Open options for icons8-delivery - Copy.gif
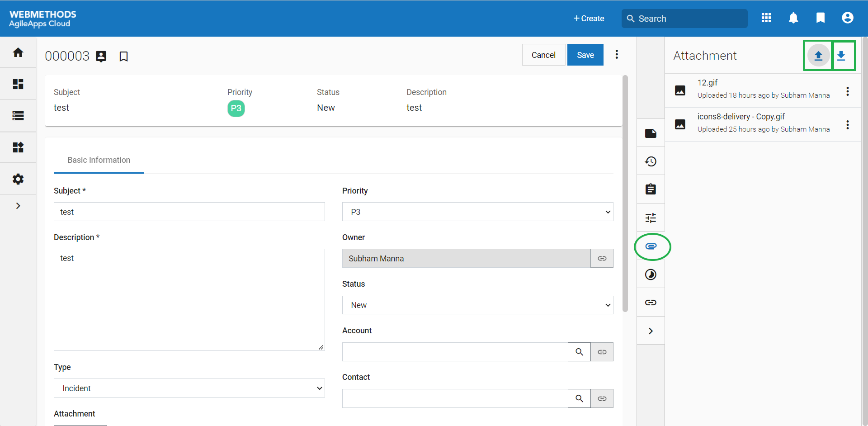868x426 pixels. point(848,125)
